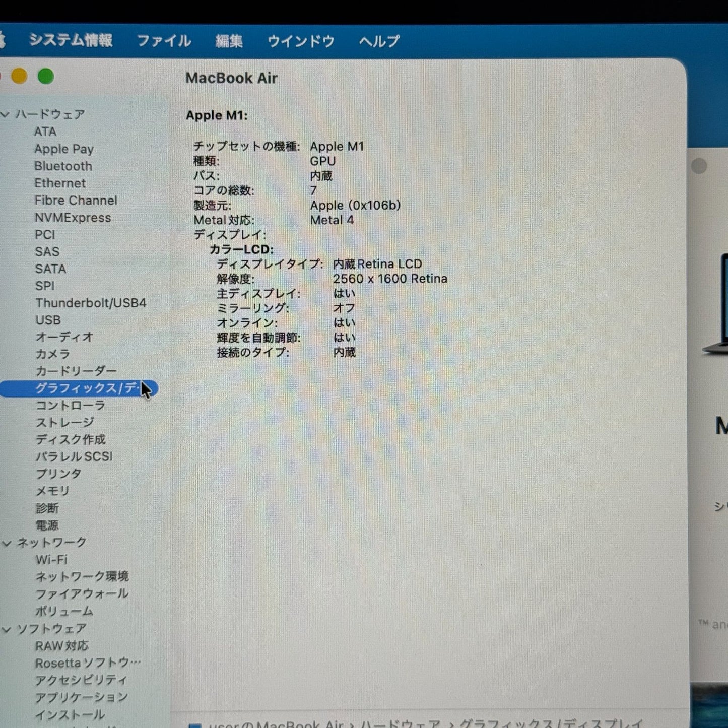
Task: Select アプリケーション in the sidebar
Action: click(82, 698)
